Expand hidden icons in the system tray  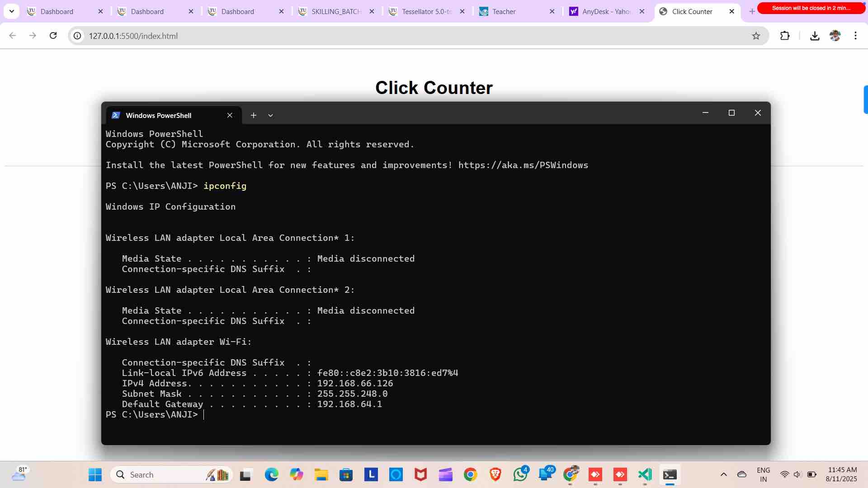[723, 474]
